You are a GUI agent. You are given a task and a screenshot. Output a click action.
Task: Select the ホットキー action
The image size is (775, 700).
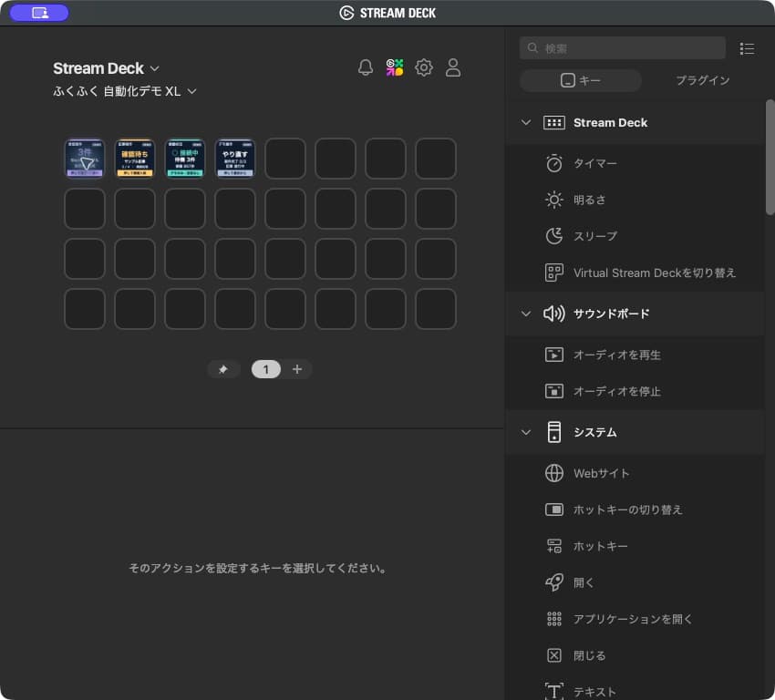pos(635,546)
